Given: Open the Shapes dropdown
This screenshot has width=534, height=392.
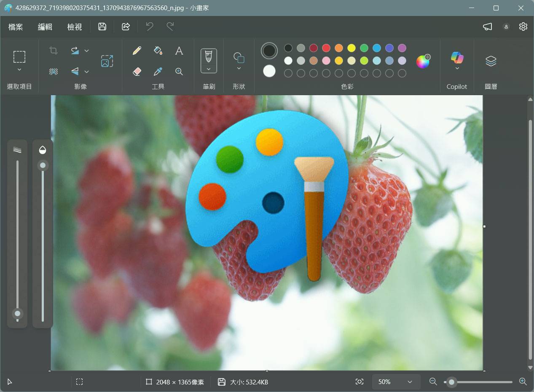Looking at the screenshot, I should [239, 68].
